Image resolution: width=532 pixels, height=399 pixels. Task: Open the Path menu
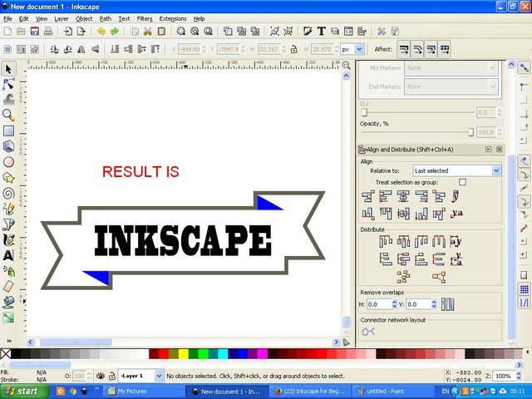pyautogui.click(x=106, y=18)
